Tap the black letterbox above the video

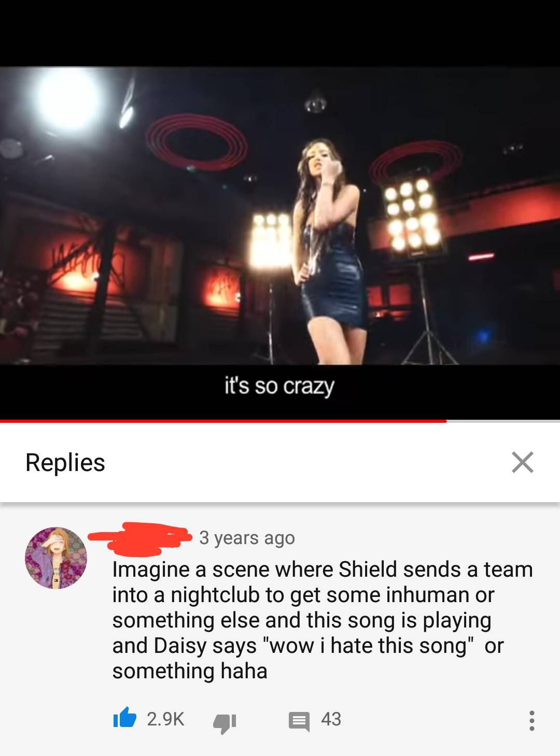click(x=280, y=33)
